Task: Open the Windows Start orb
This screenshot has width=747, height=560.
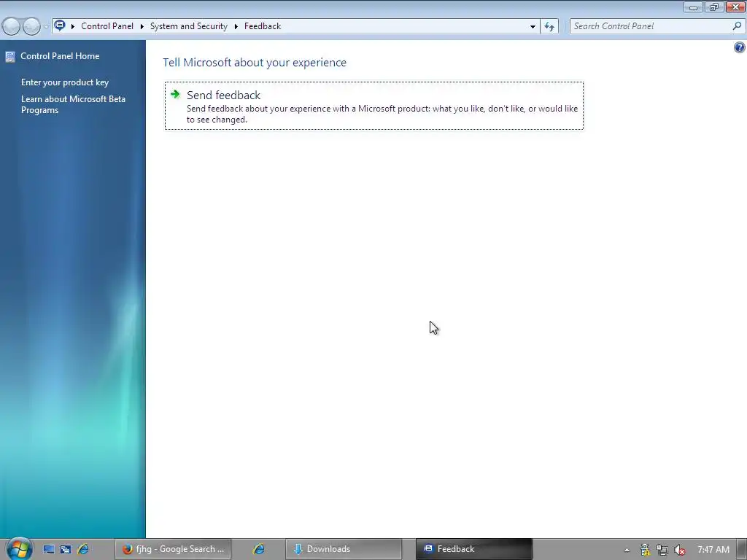Action: [19, 548]
